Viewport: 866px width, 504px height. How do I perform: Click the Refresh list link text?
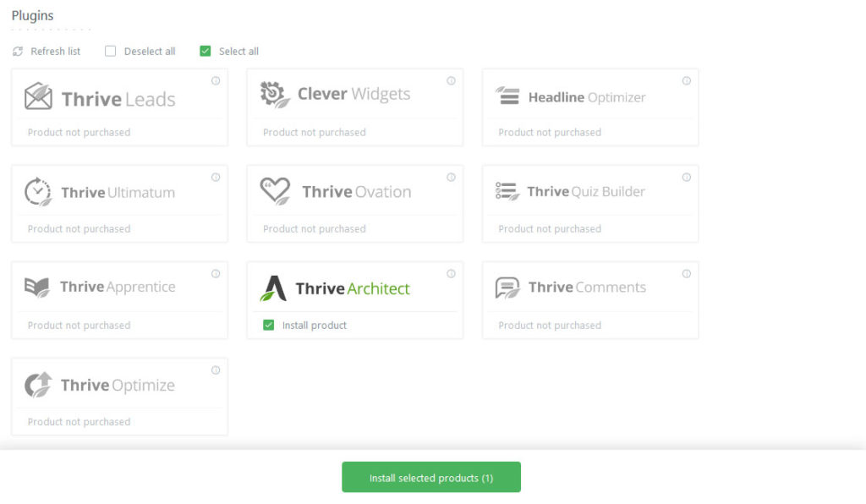pyautogui.click(x=55, y=52)
